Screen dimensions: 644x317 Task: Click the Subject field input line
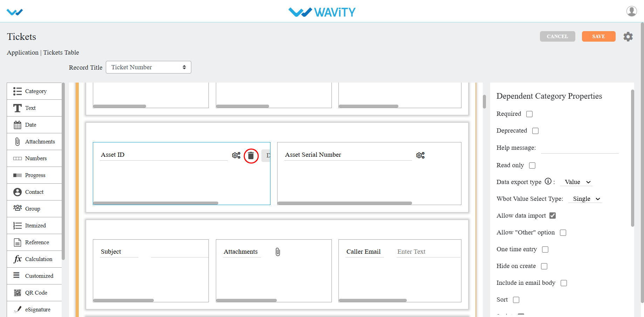click(x=179, y=252)
